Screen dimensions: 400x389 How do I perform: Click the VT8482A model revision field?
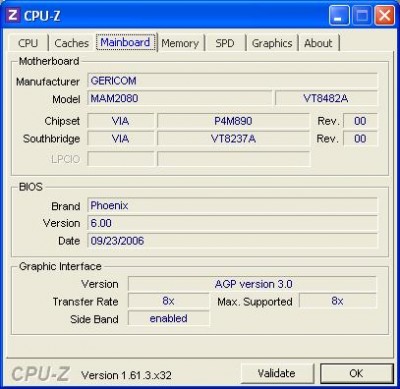[326, 99]
